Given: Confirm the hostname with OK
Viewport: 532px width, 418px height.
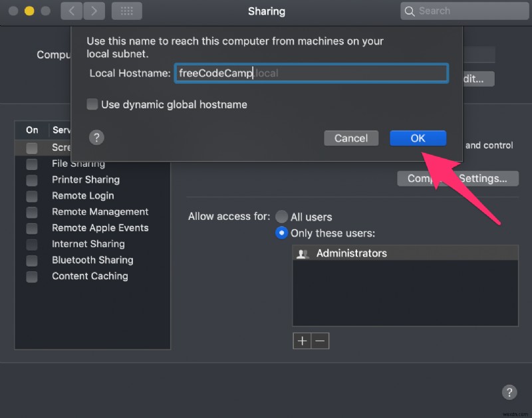Looking at the screenshot, I should pos(418,138).
